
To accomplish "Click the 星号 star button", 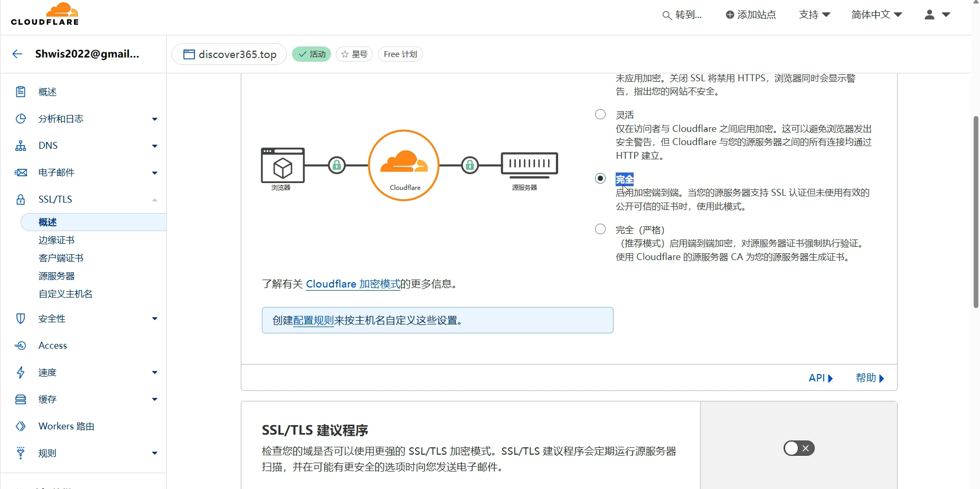I will [354, 54].
